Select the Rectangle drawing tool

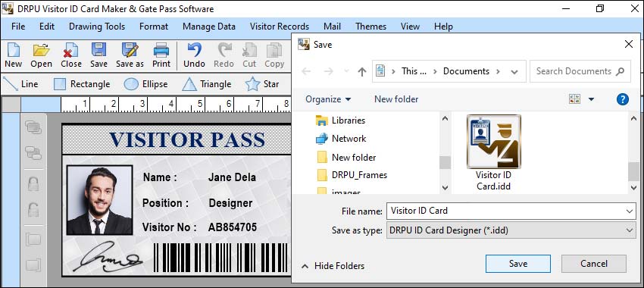[82, 84]
